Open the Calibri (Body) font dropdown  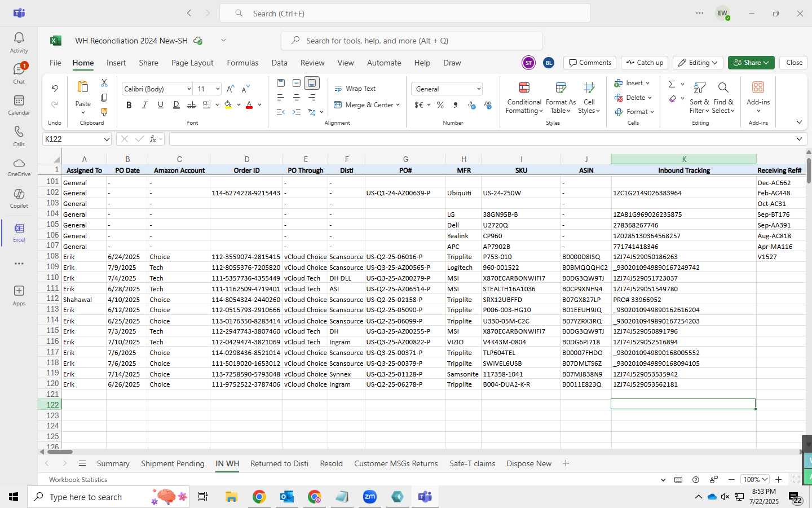click(x=189, y=89)
